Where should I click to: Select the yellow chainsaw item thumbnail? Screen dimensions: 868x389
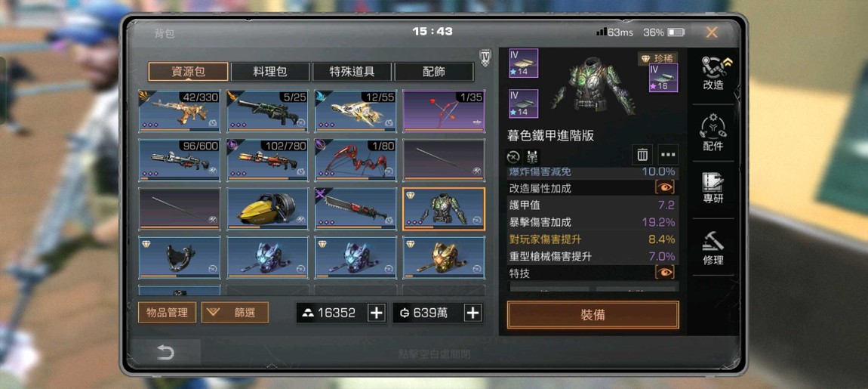pyautogui.click(x=267, y=208)
